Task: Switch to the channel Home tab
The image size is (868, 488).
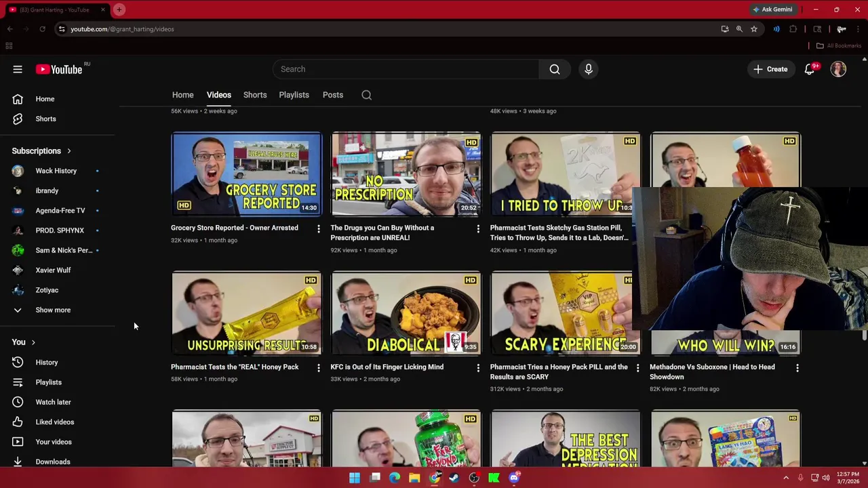Action: coord(182,95)
